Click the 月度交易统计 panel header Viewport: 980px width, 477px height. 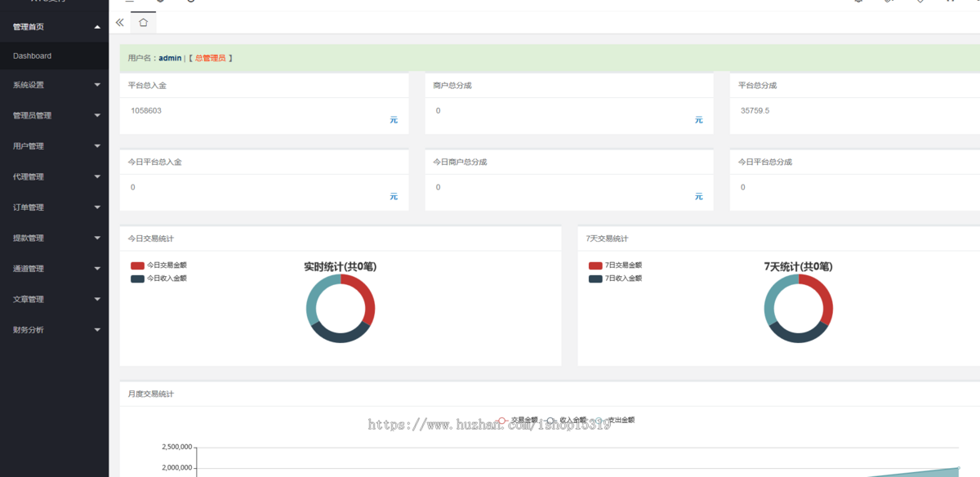point(550,394)
